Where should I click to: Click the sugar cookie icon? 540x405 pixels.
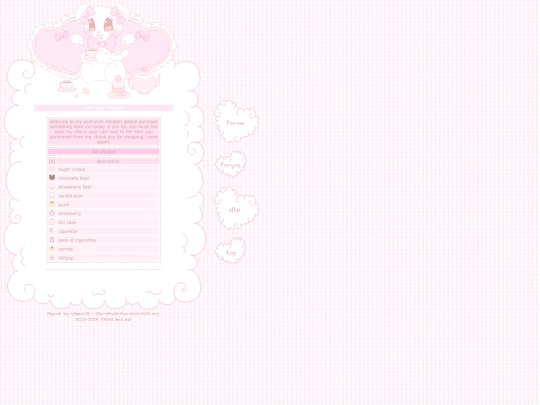tap(52, 169)
